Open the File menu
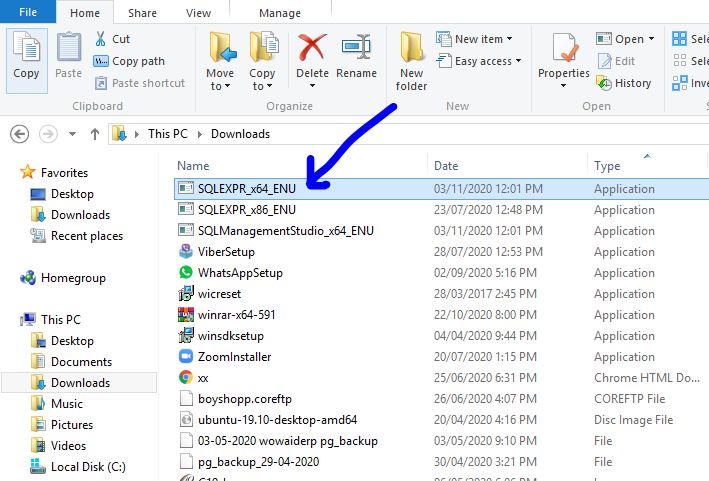709x481 pixels. (x=28, y=13)
